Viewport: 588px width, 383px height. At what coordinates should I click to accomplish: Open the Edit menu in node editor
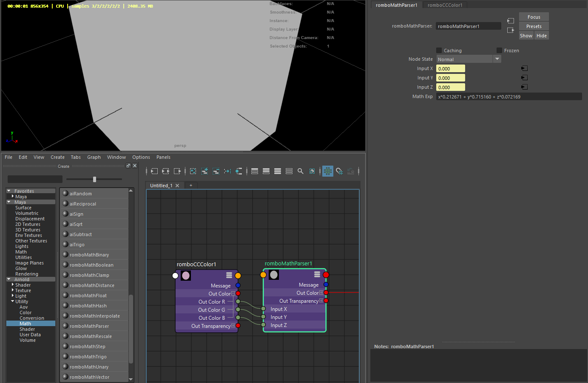(x=23, y=157)
